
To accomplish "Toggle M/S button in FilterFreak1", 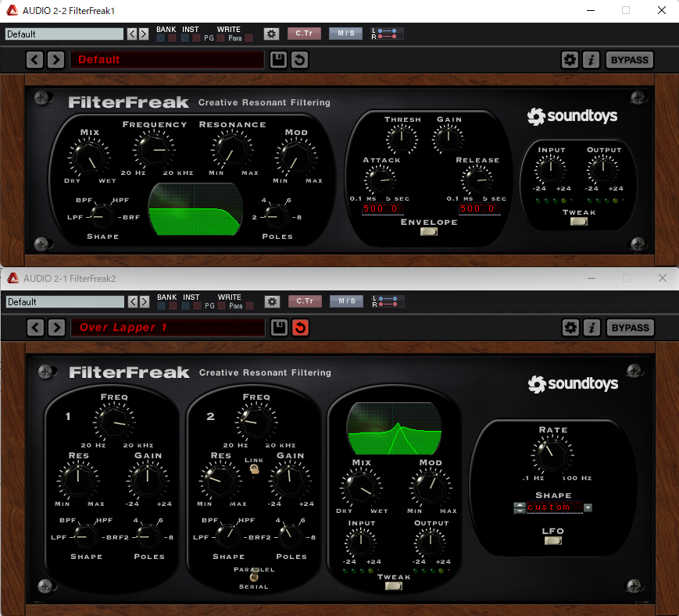I will point(345,34).
